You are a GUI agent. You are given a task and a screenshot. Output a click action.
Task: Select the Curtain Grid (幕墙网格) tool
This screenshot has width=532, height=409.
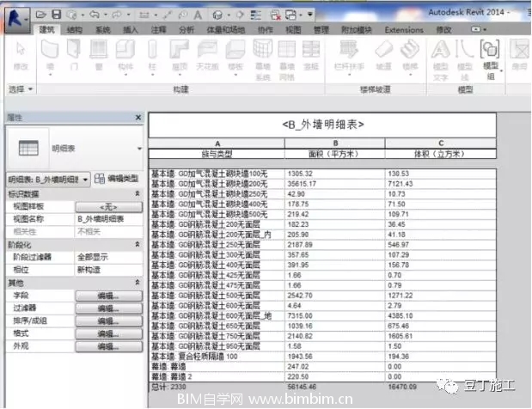(287, 59)
